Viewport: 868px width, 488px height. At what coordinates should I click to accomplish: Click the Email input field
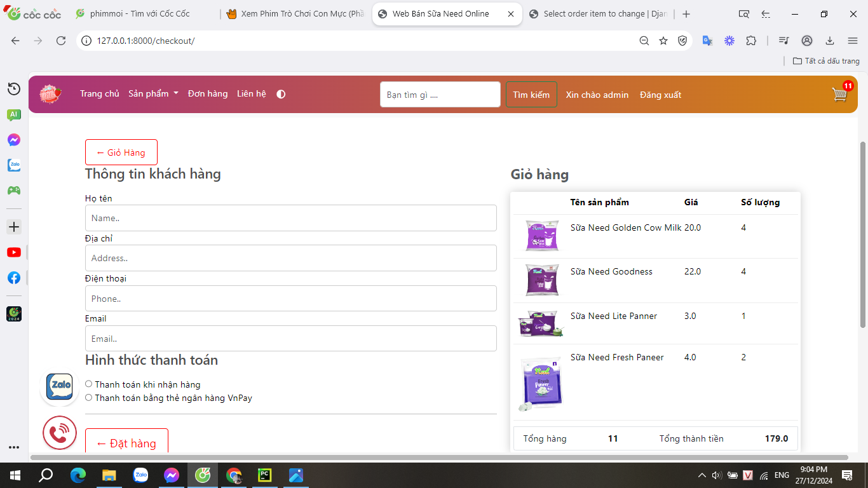[x=291, y=339]
